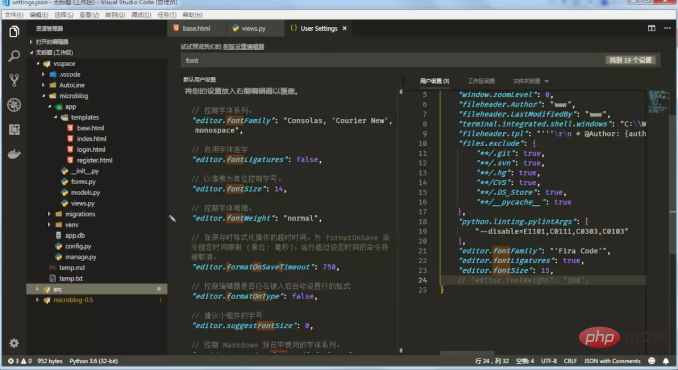Viewport: 678px width, 370px height.
Task: Open the Search view in activity bar
Action: point(14,56)
